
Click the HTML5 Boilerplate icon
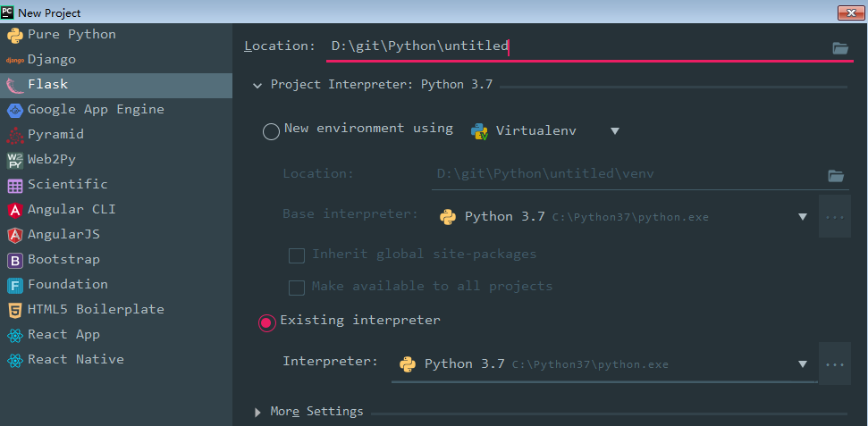14,310
